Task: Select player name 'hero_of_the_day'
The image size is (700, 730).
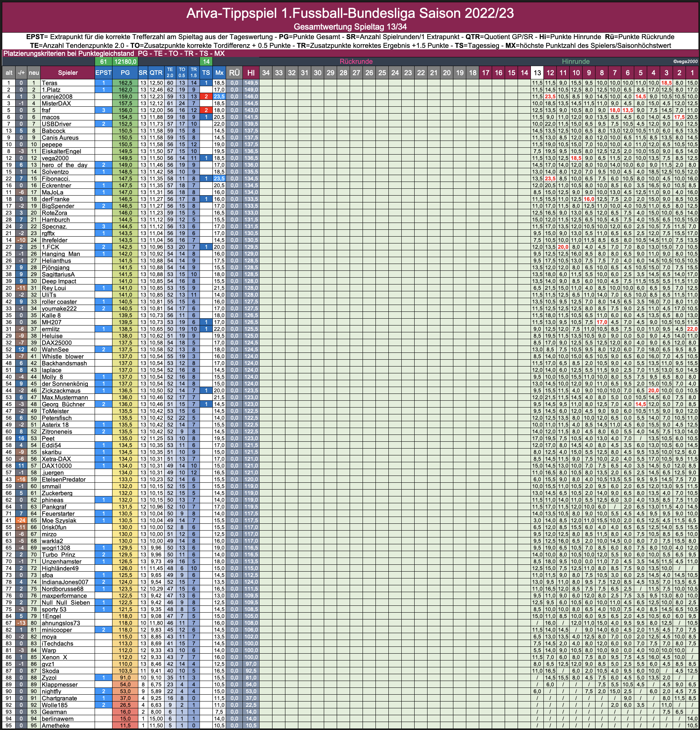Action: pyautogui.click(x=65, y=165)
